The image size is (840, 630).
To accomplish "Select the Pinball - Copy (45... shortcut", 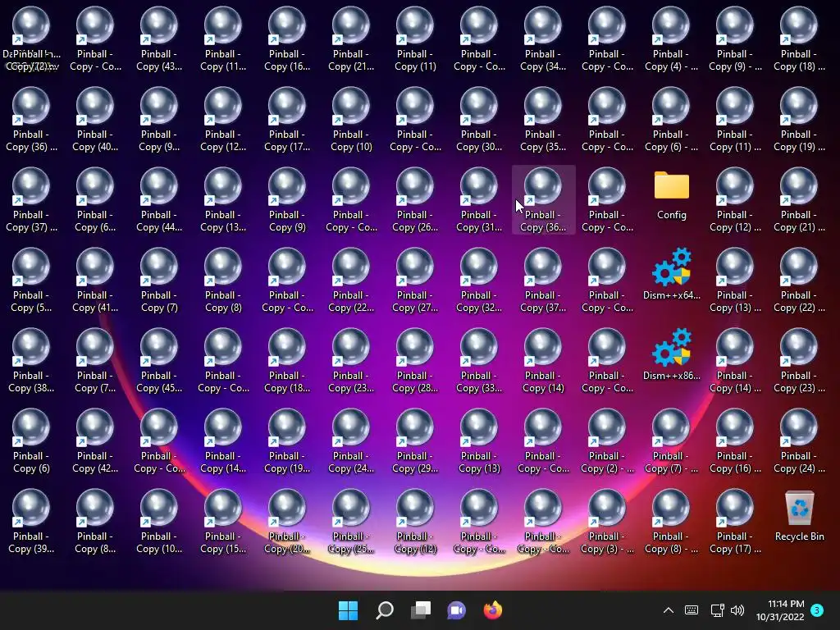I will tap(159, 361).
